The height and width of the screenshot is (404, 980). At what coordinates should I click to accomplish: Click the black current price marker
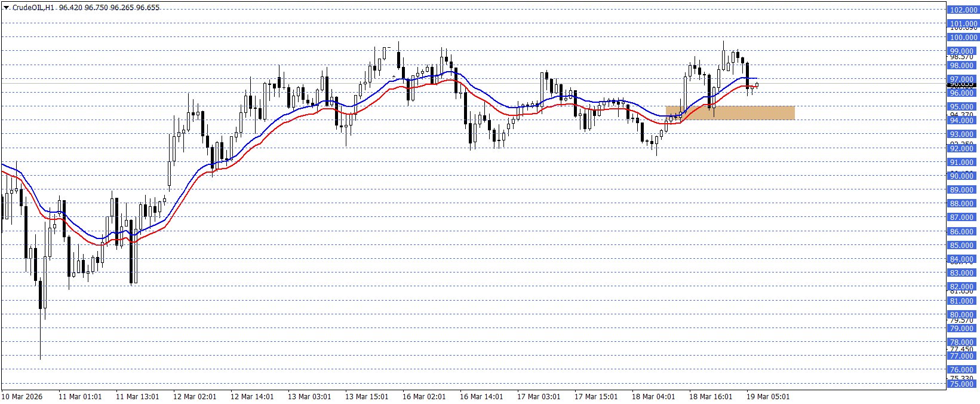click(963, 85)
